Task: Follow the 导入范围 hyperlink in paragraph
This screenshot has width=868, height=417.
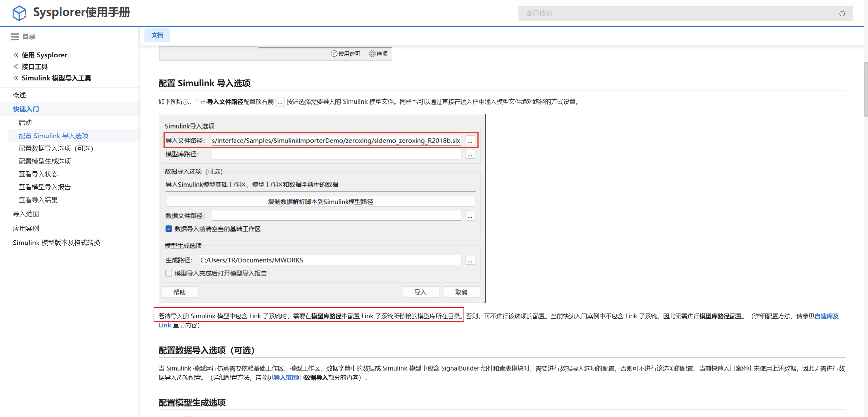Action: point(285,378)
